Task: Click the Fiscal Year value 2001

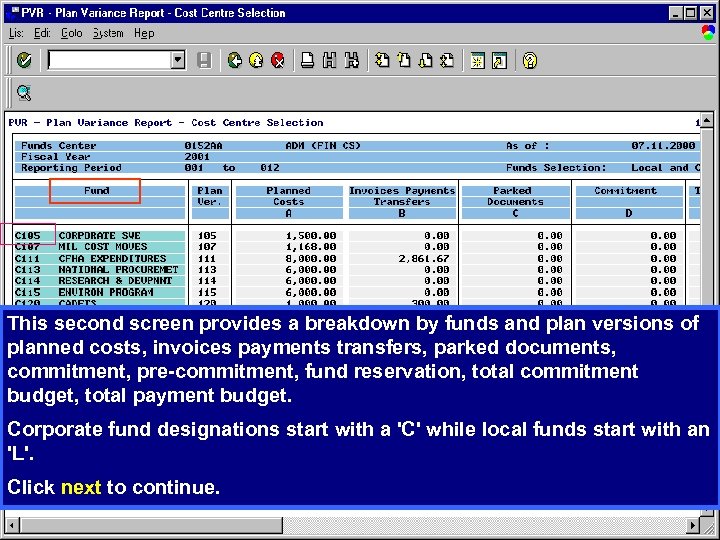Action: point(197,157)
